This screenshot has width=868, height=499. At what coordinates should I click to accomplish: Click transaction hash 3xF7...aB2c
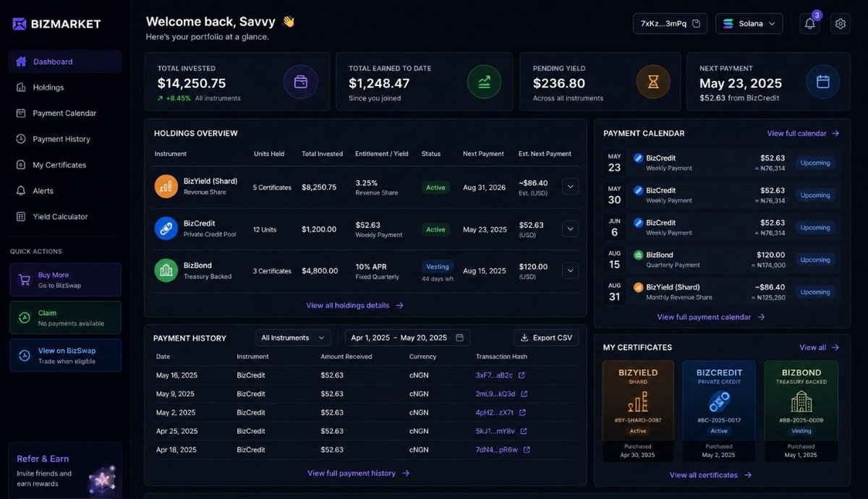click(x=494, y=375)
